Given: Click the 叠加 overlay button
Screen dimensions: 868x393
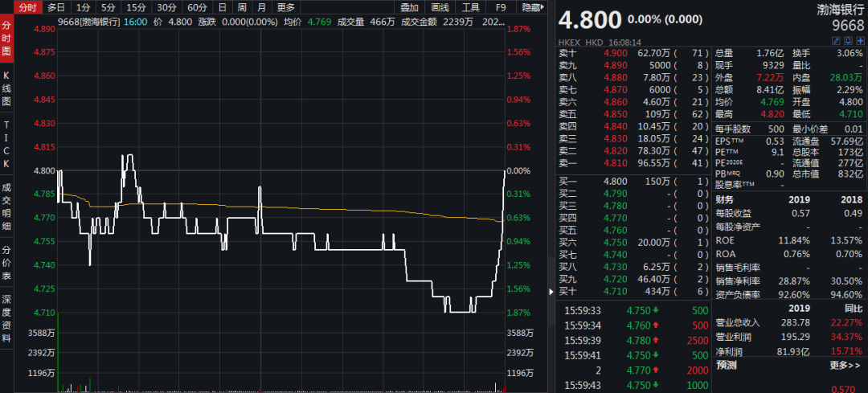Looking at the screenshot, I should [409, 7].
